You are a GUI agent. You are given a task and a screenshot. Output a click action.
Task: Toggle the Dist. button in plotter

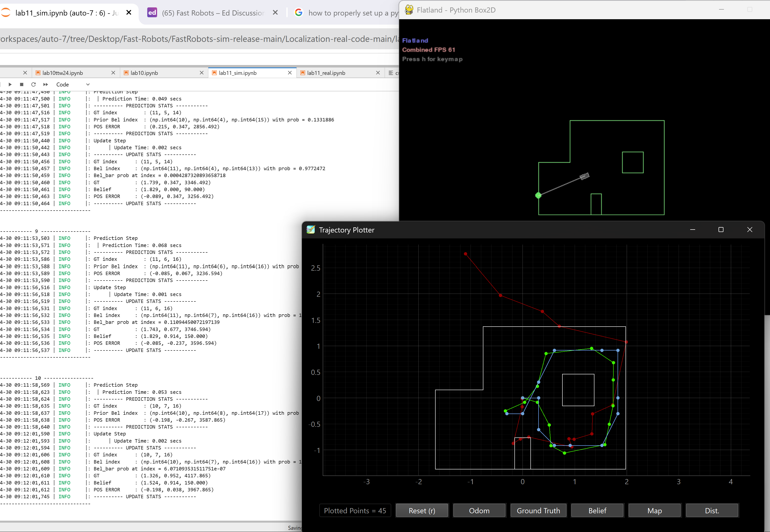[712, 510]
